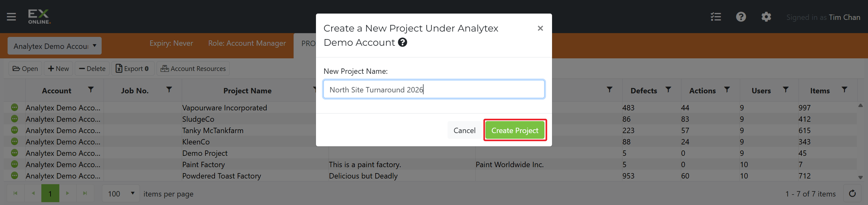Filter the Job No. column
This screenshot has height=205, width=868.
(169, 90)
